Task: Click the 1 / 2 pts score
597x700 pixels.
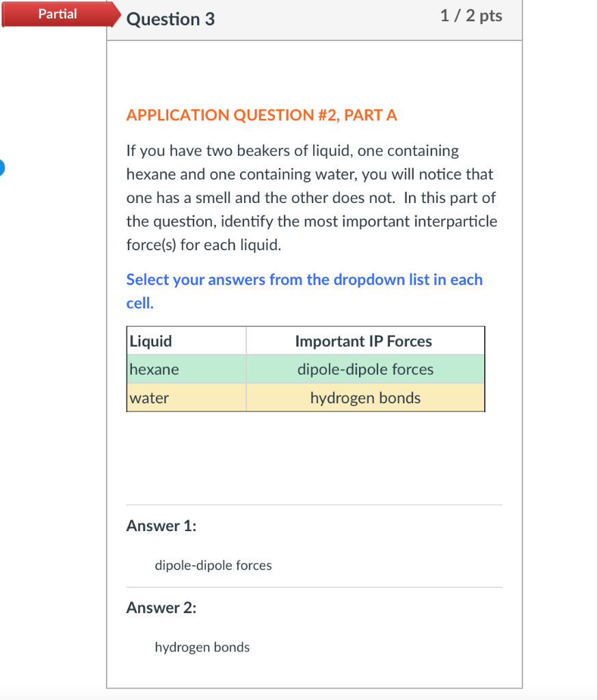Action: point(471,16)
